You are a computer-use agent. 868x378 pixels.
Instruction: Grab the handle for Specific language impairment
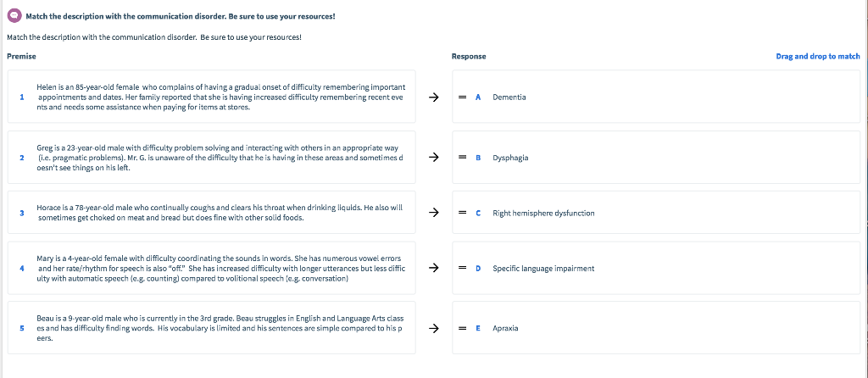pos(463,269)
